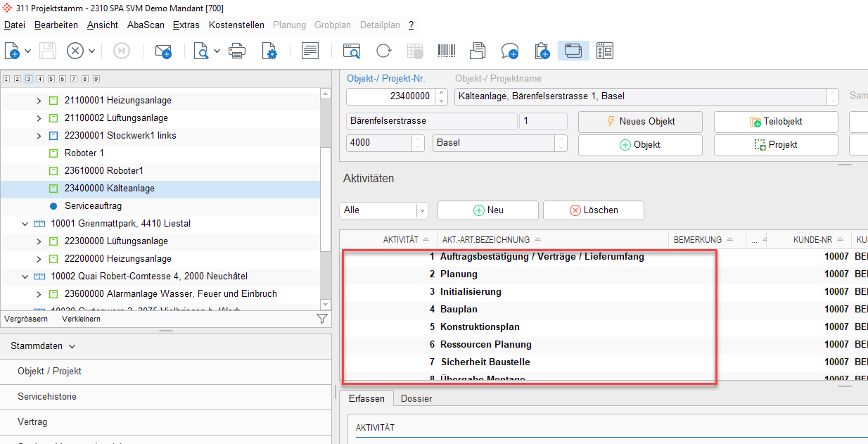Open the dropdown arrow beside new document icon
The width and height of the screenshot is (868, 444).
(27, 51)
